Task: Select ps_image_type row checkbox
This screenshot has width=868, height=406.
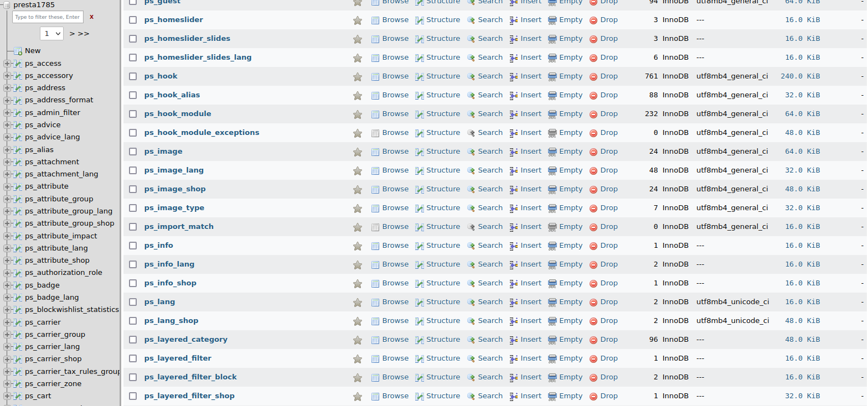Action: 133,208
